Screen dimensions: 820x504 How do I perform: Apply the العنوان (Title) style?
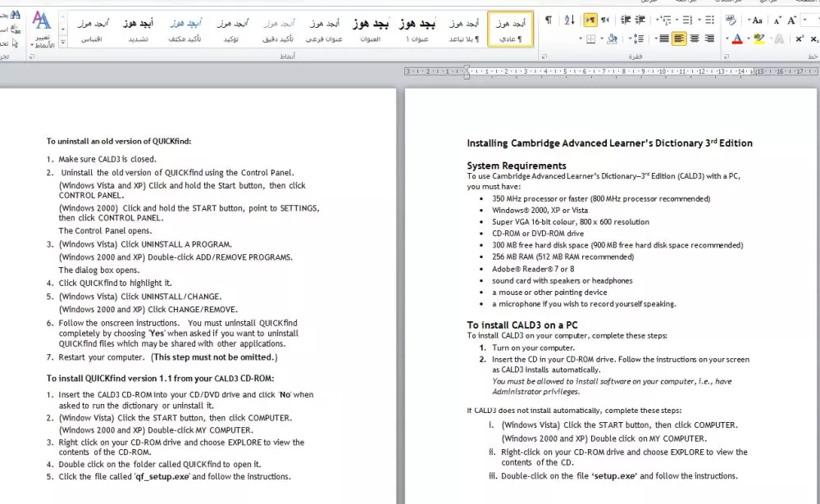[371, 30]
